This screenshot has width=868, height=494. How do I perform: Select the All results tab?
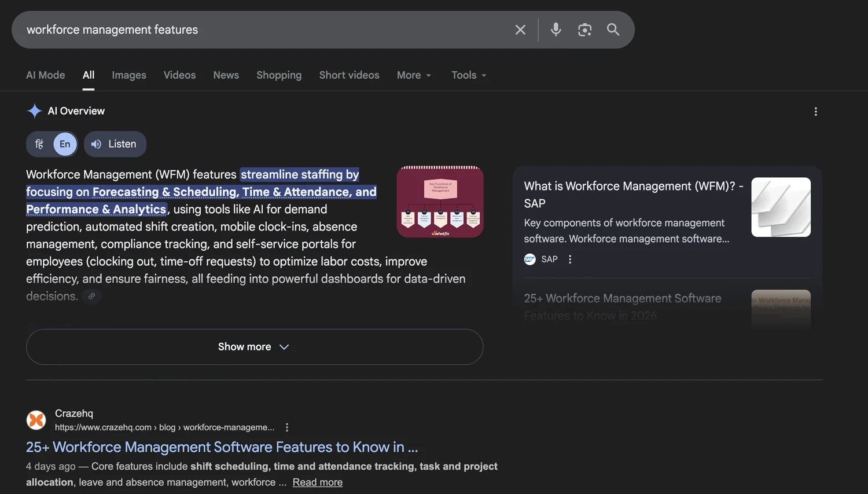click(x=89, y=75)
